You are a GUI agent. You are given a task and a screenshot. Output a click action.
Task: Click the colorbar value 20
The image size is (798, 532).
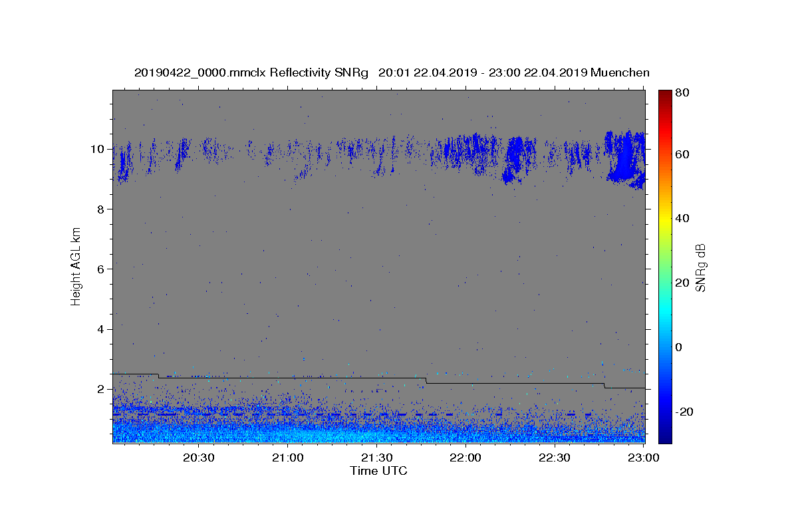(x=682, y=283)
